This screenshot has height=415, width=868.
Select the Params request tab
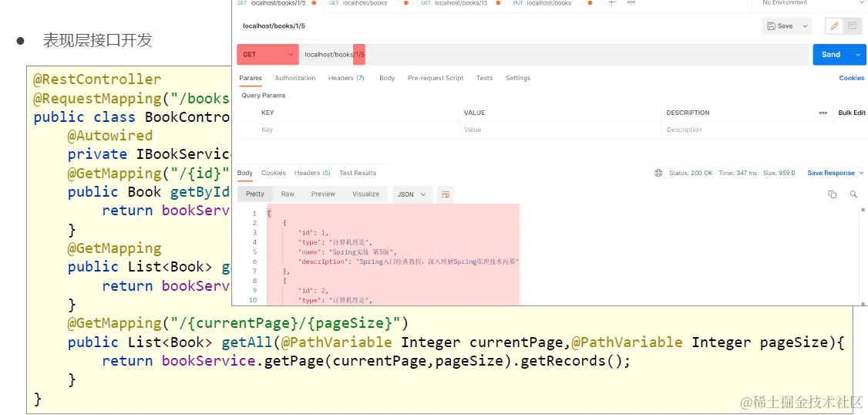(x=251, y=78)
